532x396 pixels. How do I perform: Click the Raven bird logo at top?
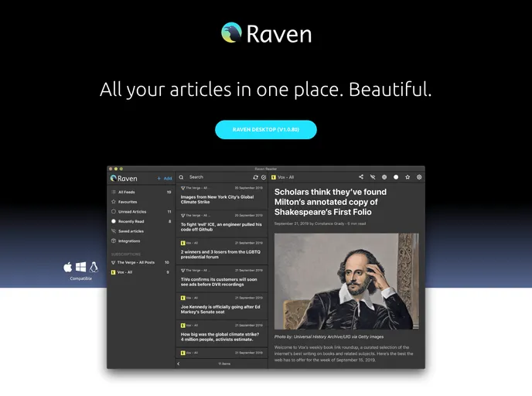pos(231,32)
